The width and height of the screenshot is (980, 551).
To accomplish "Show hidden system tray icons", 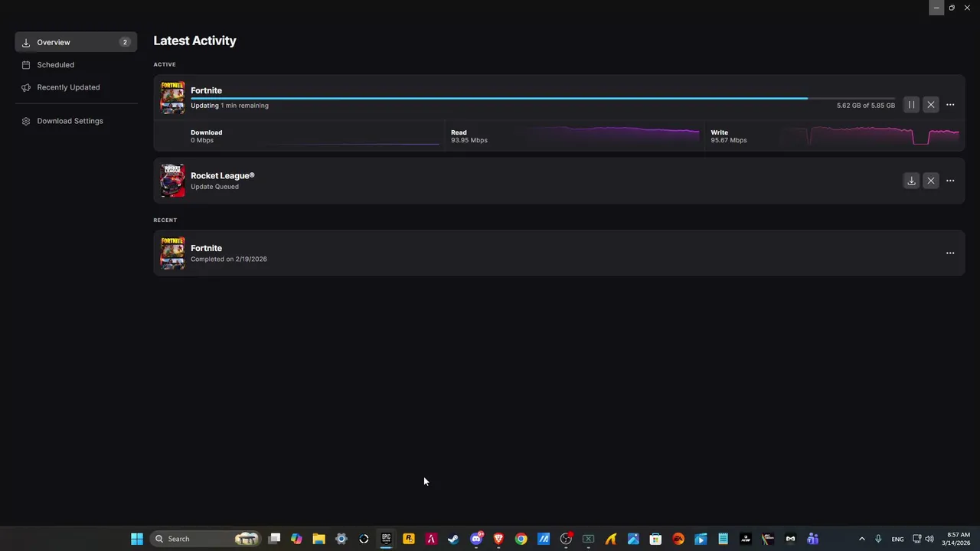I will (861, 539).
